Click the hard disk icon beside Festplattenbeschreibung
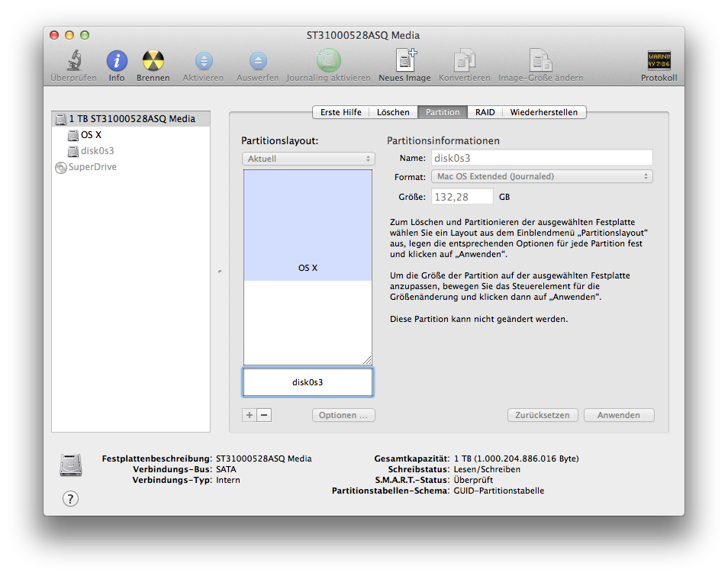The width and height of the screenshot is (728, 576). 70,465
